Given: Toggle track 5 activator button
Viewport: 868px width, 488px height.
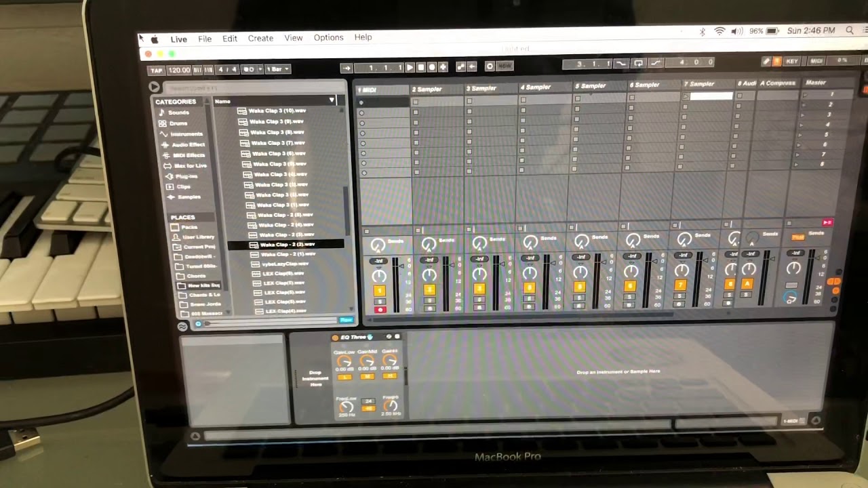Looking at the screenshot, I should coord(580,287).
